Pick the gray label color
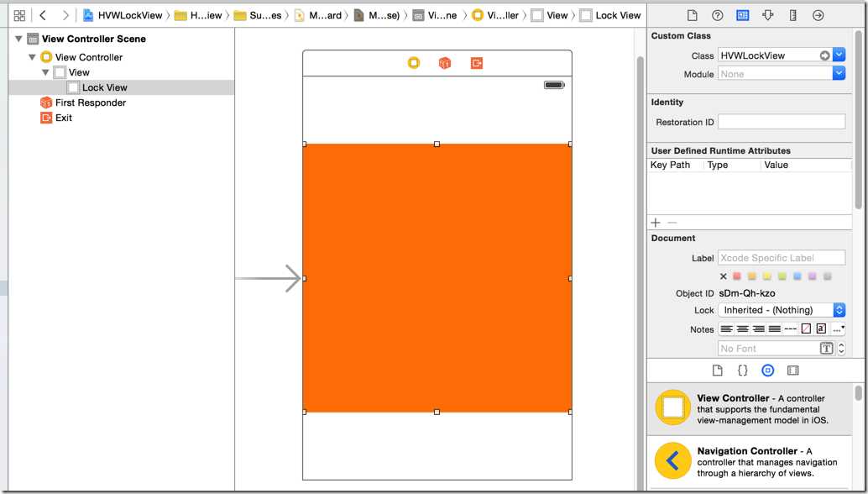 coord(828,276)
